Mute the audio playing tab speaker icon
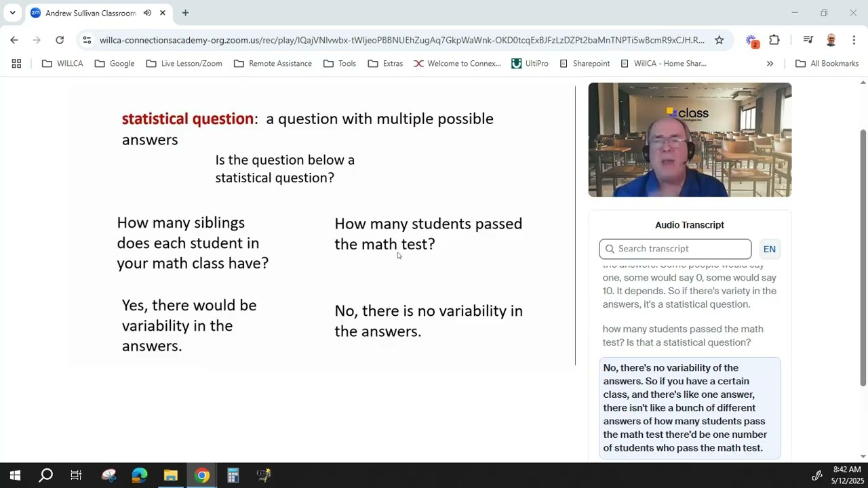Image resolution: width=868 pixels, height=488 pixels. pos(147,13)
